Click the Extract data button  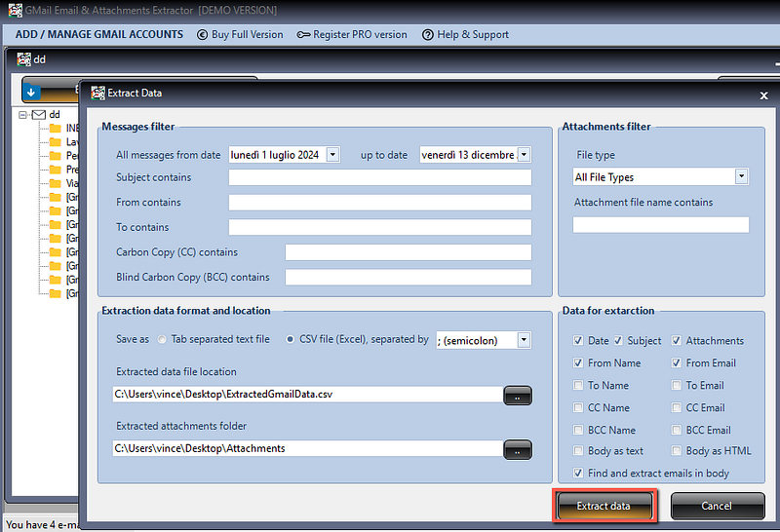(604, 506)
